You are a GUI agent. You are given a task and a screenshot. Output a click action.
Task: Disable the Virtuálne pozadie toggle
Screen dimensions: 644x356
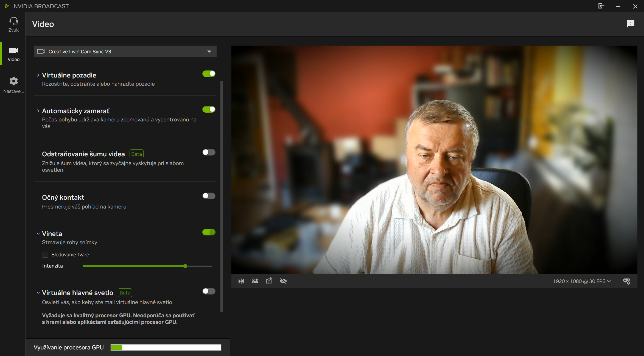pyautogui.click(x=209, y=74)
